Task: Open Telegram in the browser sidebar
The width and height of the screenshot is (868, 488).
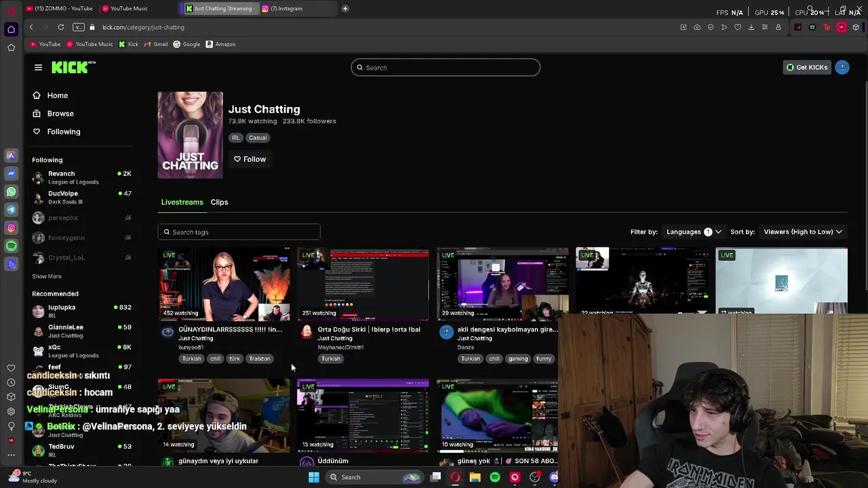Action: [11, 210]
